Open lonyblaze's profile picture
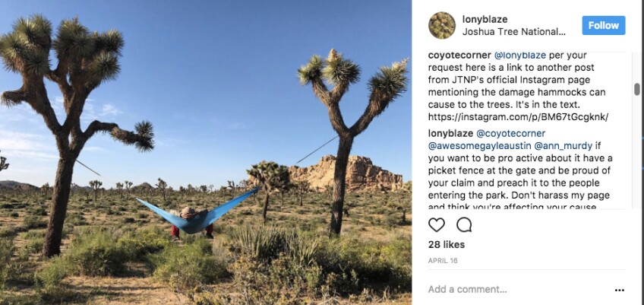 (x=442, y=26)
